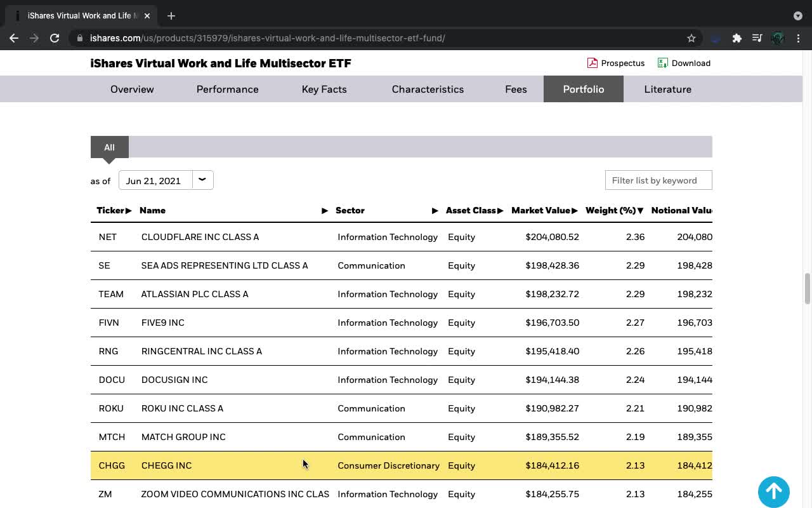Click the $190,982.27 market value
This screenshot has width=812, height=508.
point(552,408)
